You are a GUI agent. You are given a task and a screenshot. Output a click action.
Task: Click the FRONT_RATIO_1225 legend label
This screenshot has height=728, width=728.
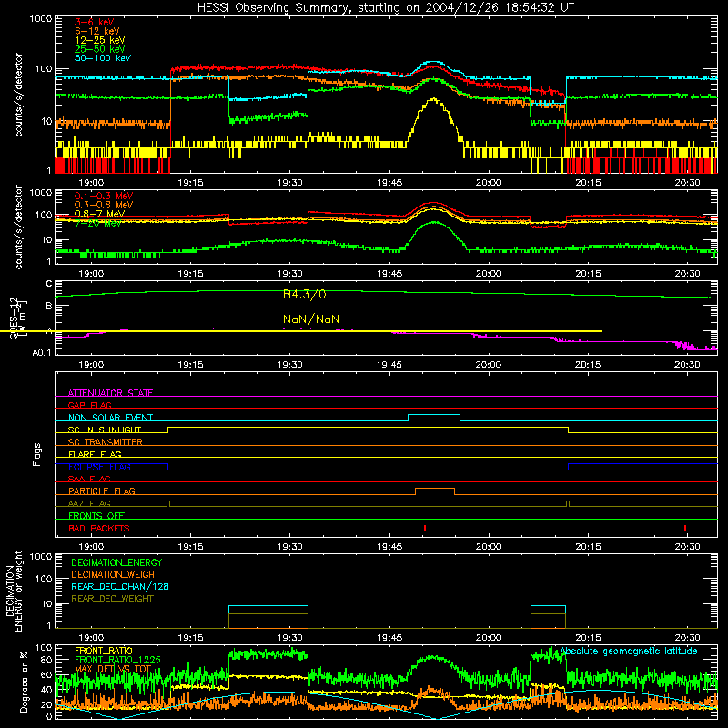(117, 660)
